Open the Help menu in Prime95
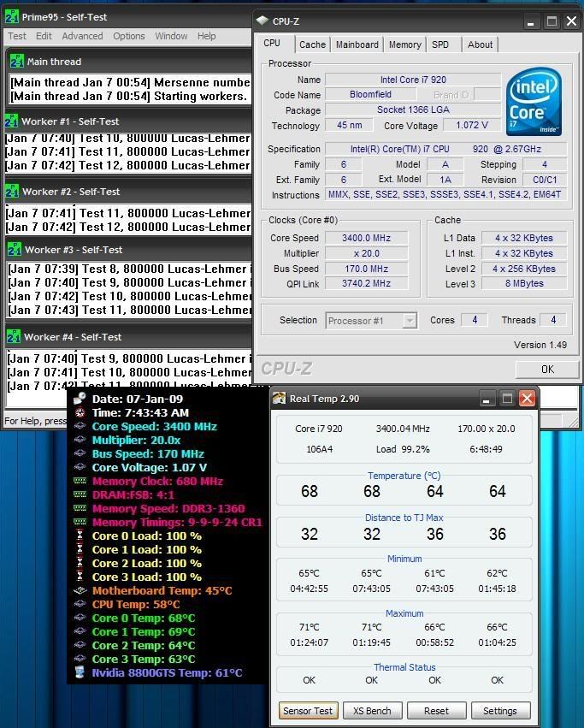This screenshot has height=728, width=584. click(206, 36)
